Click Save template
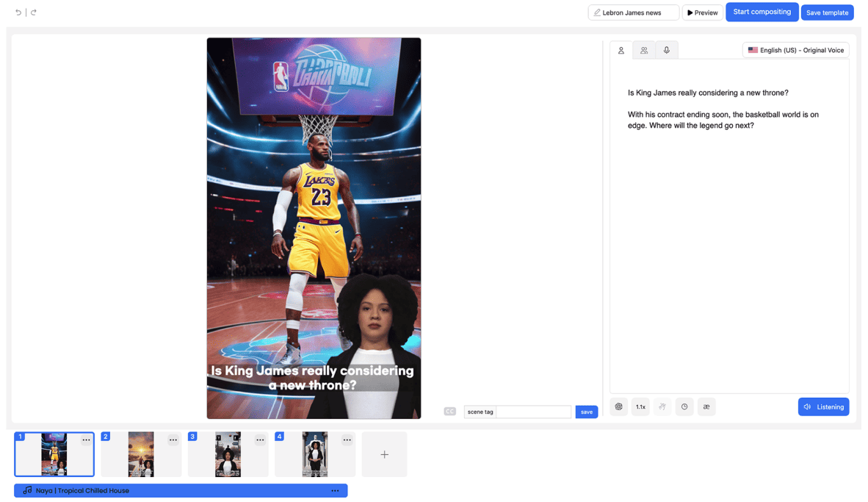The image size is (868, 502). 827,12
